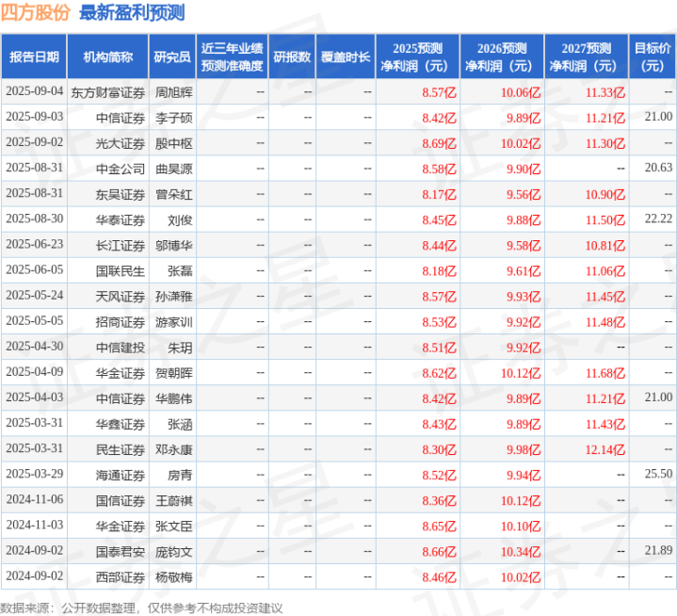Open the 东方财富证券 institution entry
This screenshot has width=677, height=616.
pos(107,91)
